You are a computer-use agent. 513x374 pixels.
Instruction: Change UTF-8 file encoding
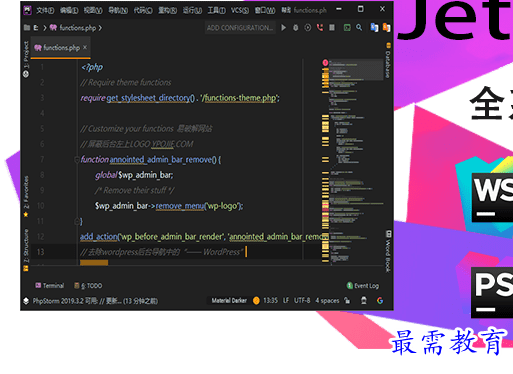click(x=302, y=301)
